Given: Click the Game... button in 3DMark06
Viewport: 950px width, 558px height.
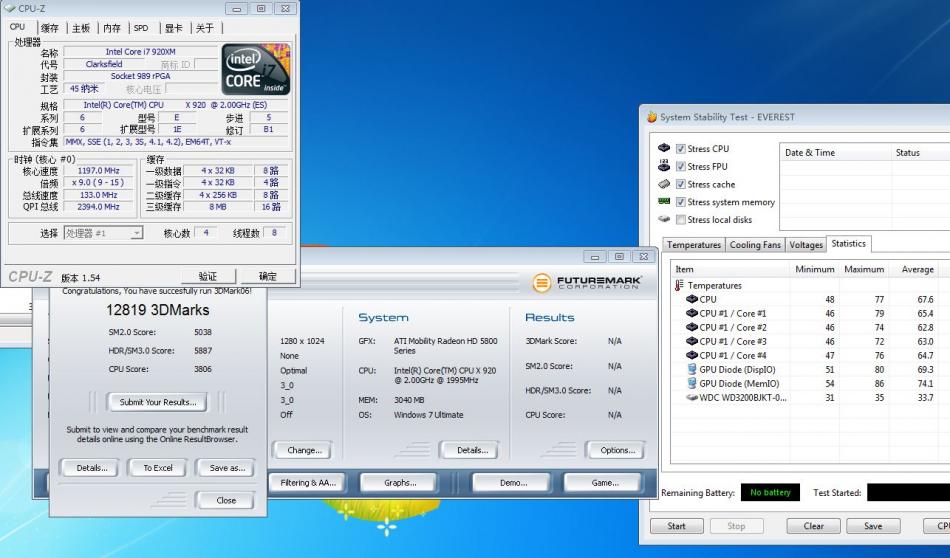Looking at the screenshot, I should (604, 483).
